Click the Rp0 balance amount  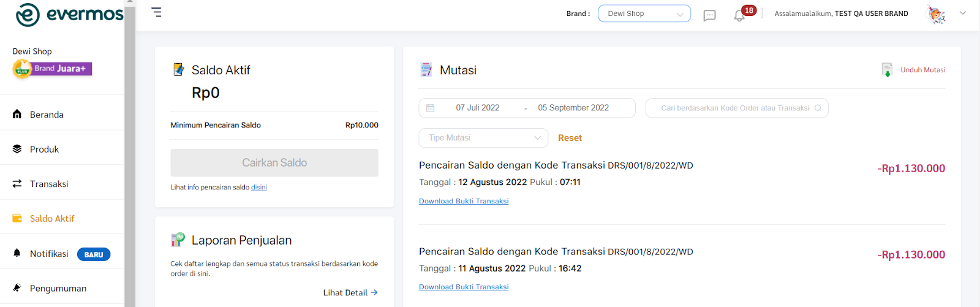[x=206, y=93]
